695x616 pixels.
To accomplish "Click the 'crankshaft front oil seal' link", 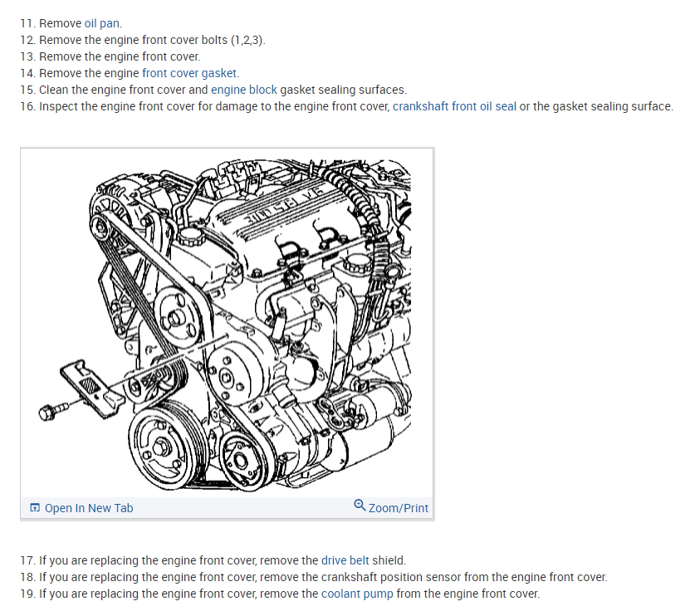I will click(454, 106).
